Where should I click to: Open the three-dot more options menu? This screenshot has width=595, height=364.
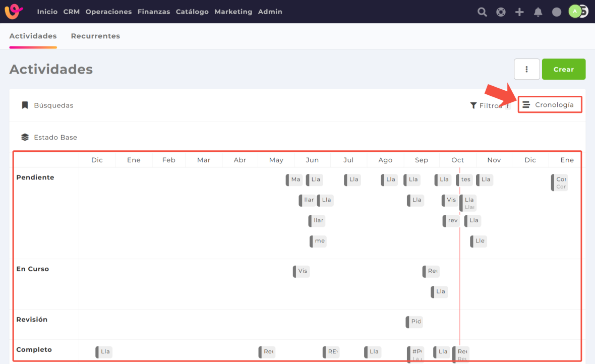pyautogui.click(x=527, y=69)
